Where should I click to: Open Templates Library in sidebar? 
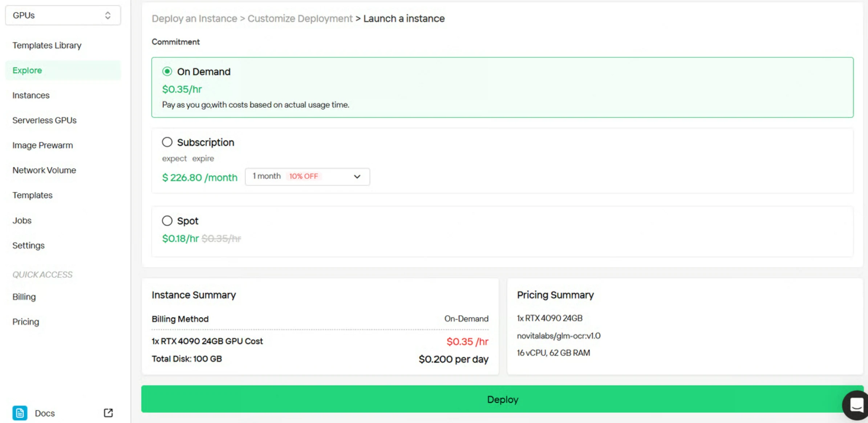(x=47, y=45)
